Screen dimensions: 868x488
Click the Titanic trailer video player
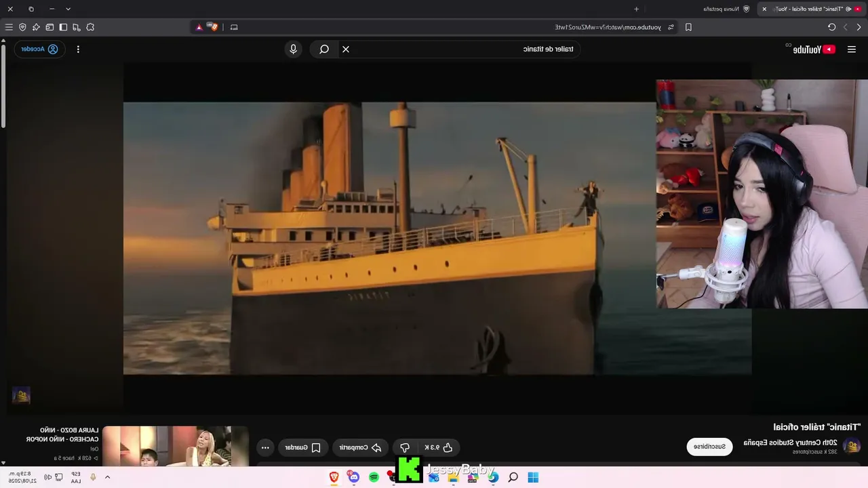(x=437, y=239)
